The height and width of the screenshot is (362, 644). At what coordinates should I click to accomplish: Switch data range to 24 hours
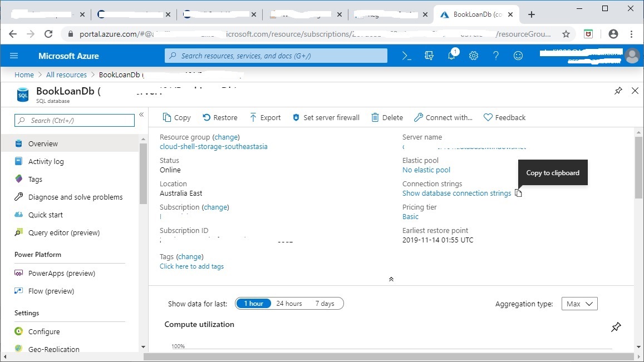click(x=289, y=303)
